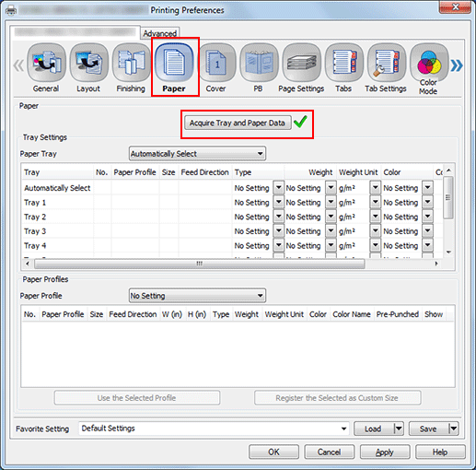Open the Tab Settings icon

click(x=387, y=63)
